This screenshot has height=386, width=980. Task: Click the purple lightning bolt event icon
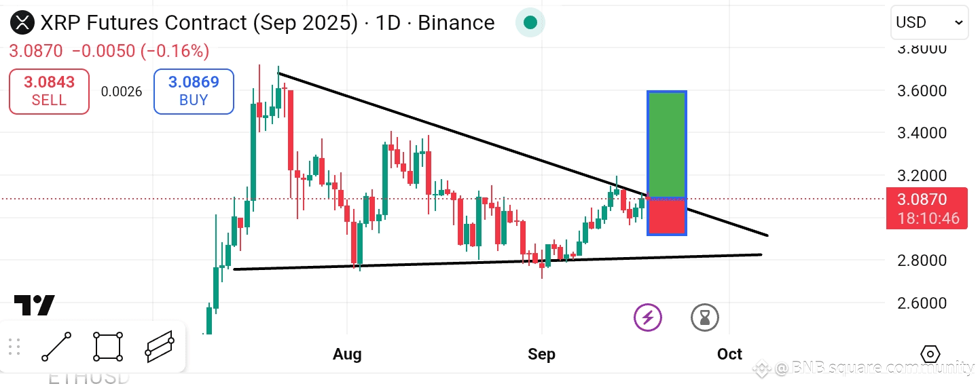[x=648, y=317]
